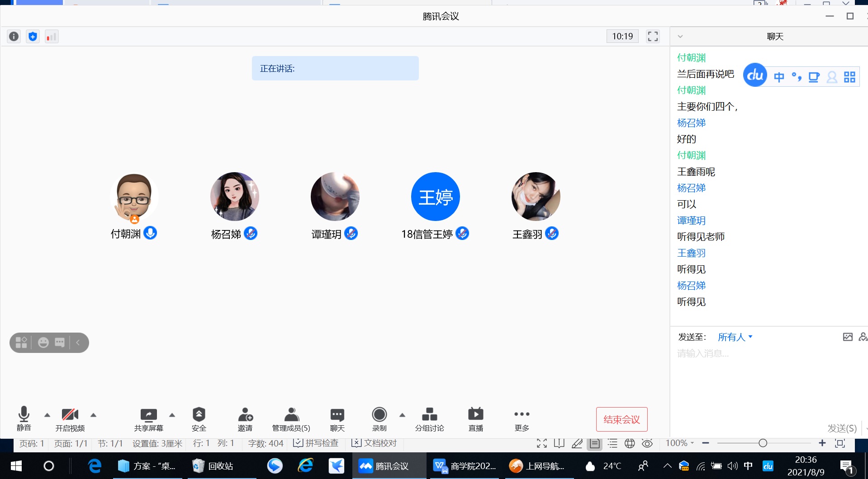Click 付朝渊's active microphone icon
The image size is (868, 479).
tap(150, 233)
